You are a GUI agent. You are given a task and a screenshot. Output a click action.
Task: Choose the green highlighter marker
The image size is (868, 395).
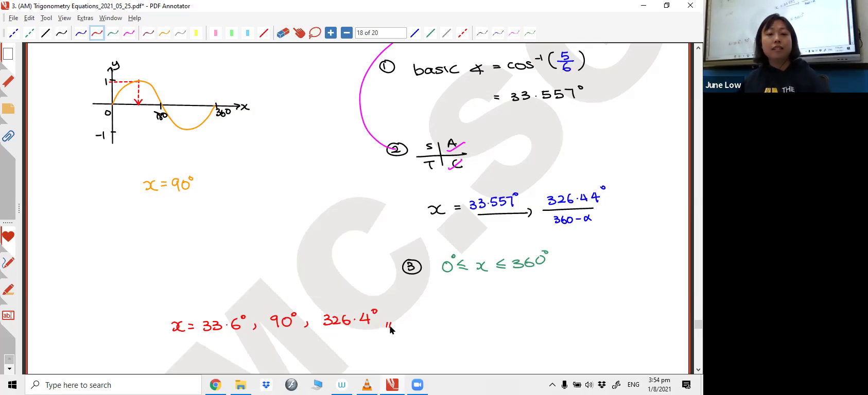point(232,33)
